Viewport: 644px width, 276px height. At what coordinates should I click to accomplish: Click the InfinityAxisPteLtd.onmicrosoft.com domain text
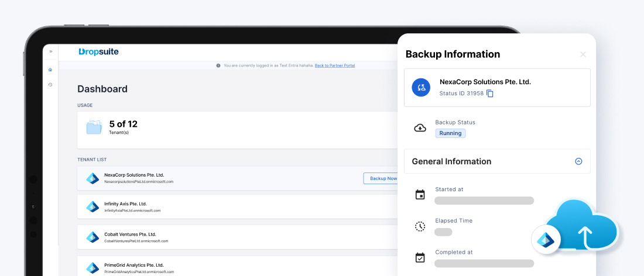(132, 211)
